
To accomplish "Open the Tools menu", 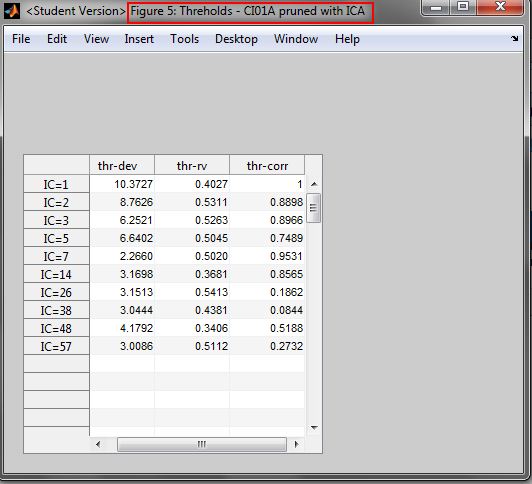I will [x=185, y=39].
